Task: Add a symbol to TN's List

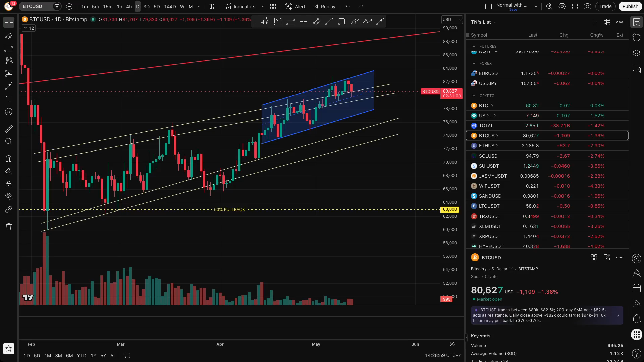Action: click(594, 22)
